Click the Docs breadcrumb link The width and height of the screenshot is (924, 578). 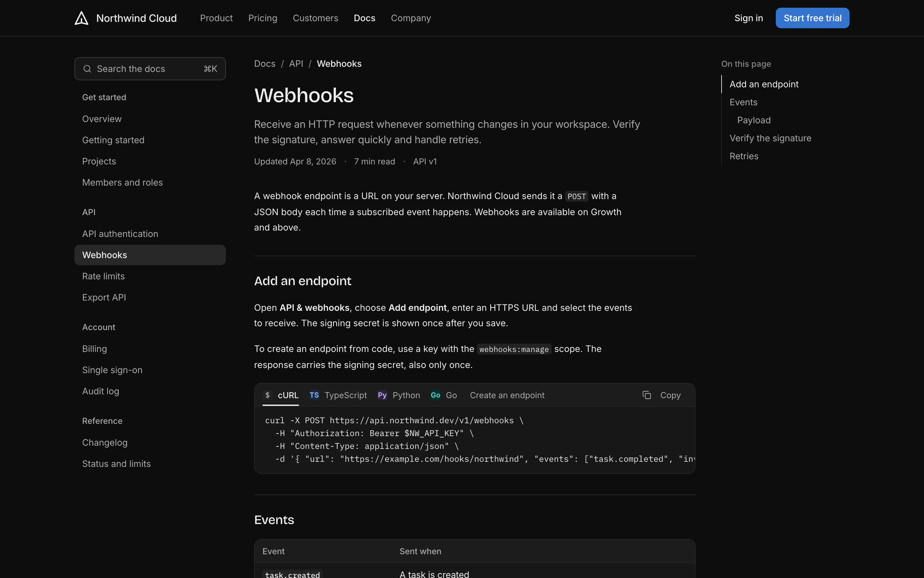coord(265,64)
